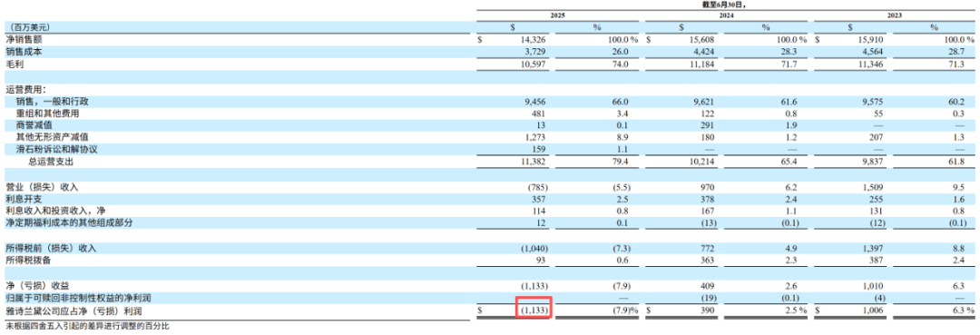The height and width of the screenshot is (335, 980).
Task: Select the 2025 column year header
Action: point(557,15)
